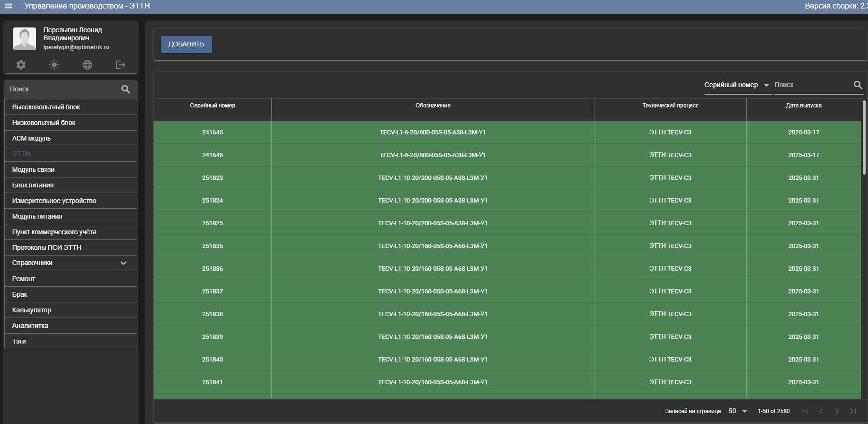Open the hamburger menu in title bar
This screenshot has width=868, height=424.
click(x=9, y=6)
